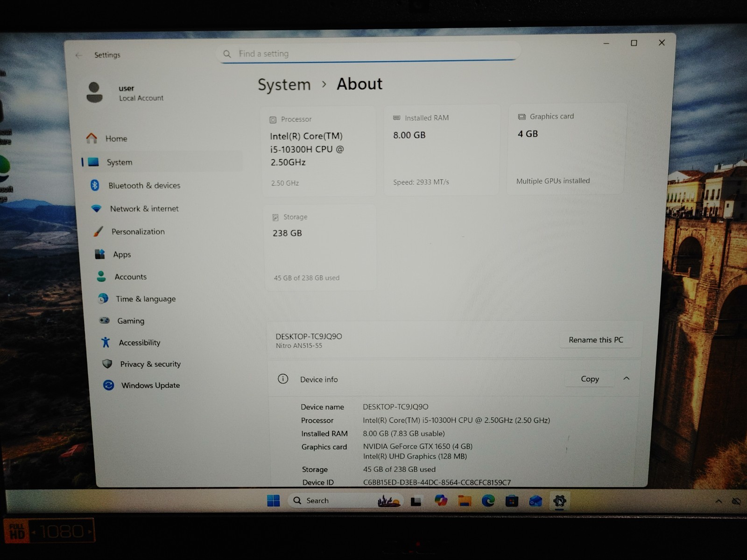Image resolution: width=747 pixels, height=560 pixels.
Task: Open the Graphics card info card
Action: (566, 148)
